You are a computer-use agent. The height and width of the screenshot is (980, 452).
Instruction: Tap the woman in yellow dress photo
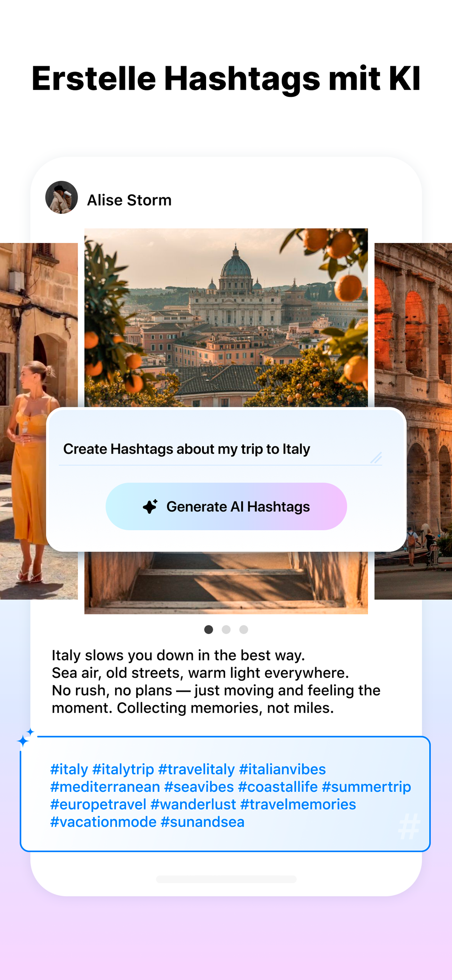[x=39, y=421]
